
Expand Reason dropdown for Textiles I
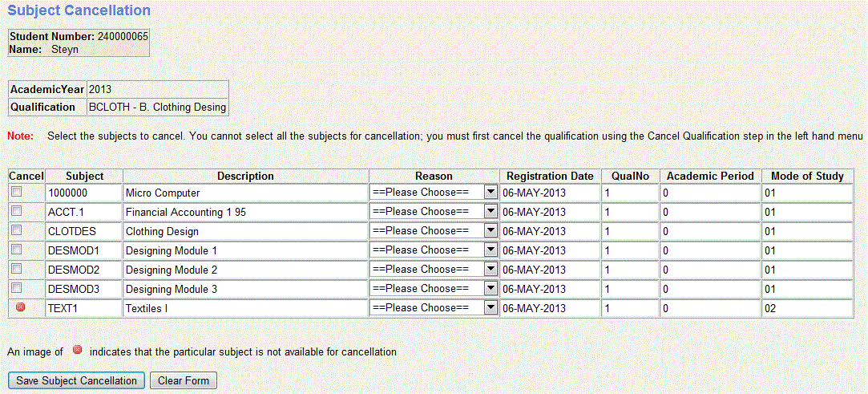[434, 308]
